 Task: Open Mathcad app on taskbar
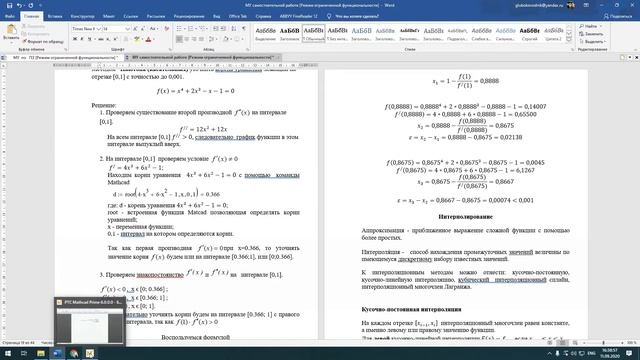[90, 353]
